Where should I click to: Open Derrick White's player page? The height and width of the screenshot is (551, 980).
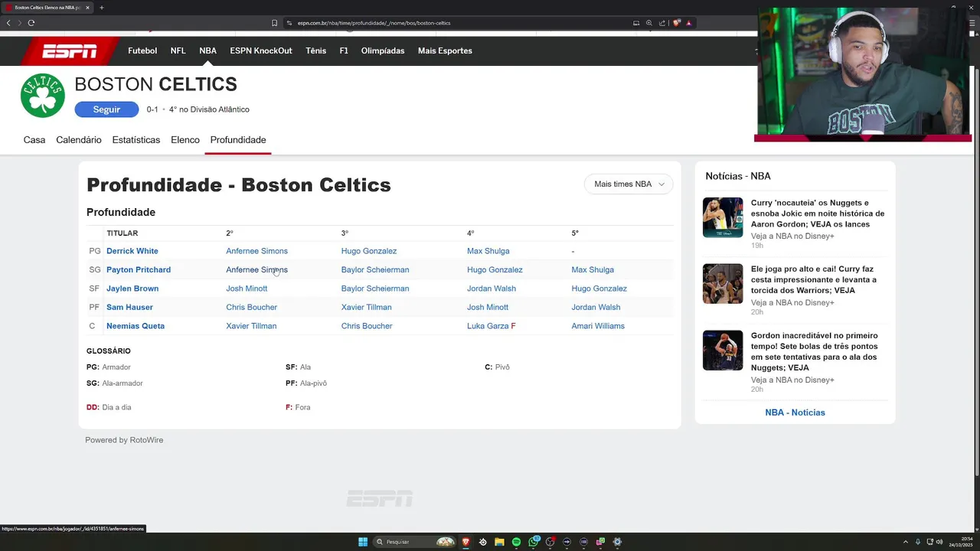(132, 251)
